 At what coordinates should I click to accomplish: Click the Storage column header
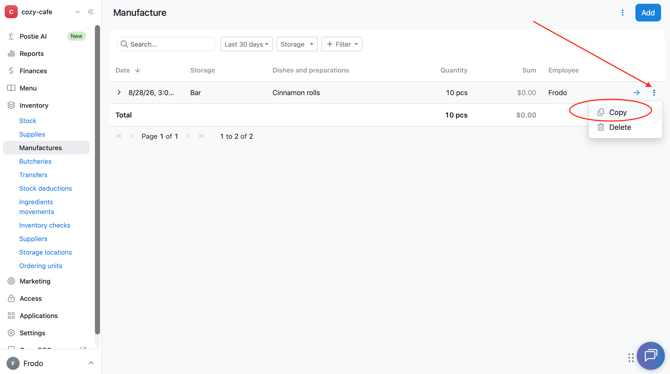(203, 70)
